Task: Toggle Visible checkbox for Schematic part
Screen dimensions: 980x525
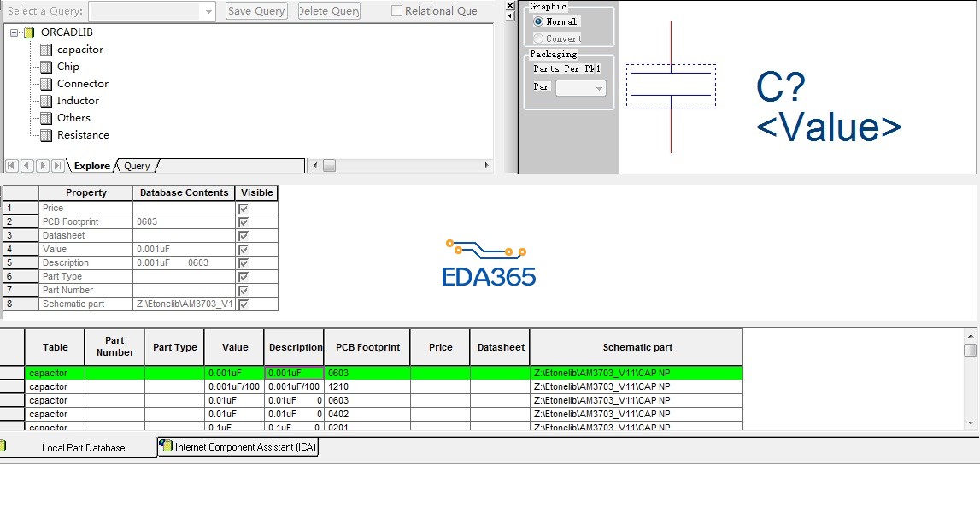Action: click(244, 304)
